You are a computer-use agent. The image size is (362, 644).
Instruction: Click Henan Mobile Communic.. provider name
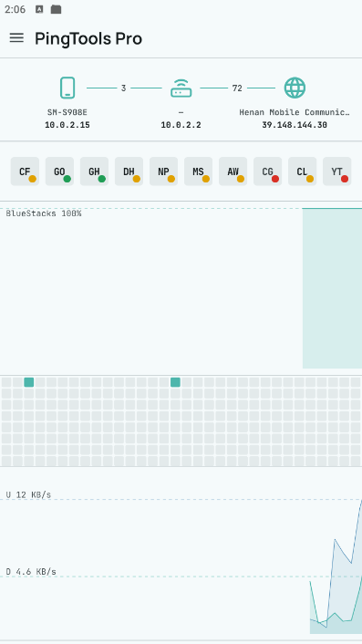pos(295,112)
